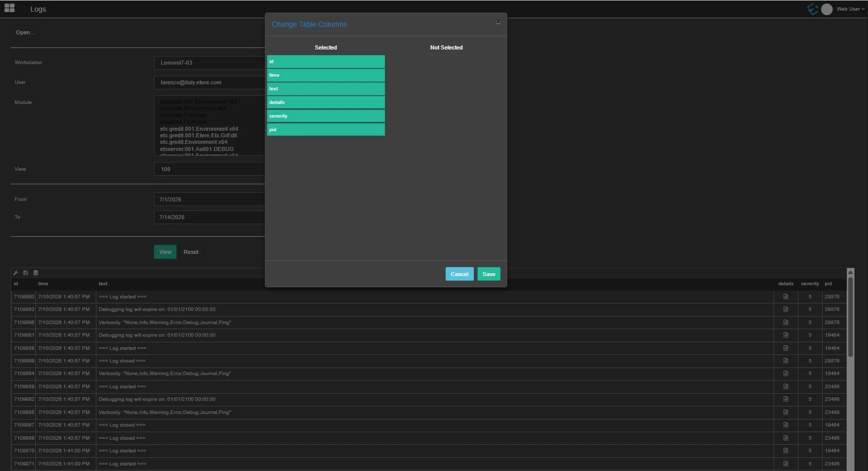Sort by the severity column header
Screen dimensions: 868x471
coord(810,284)
